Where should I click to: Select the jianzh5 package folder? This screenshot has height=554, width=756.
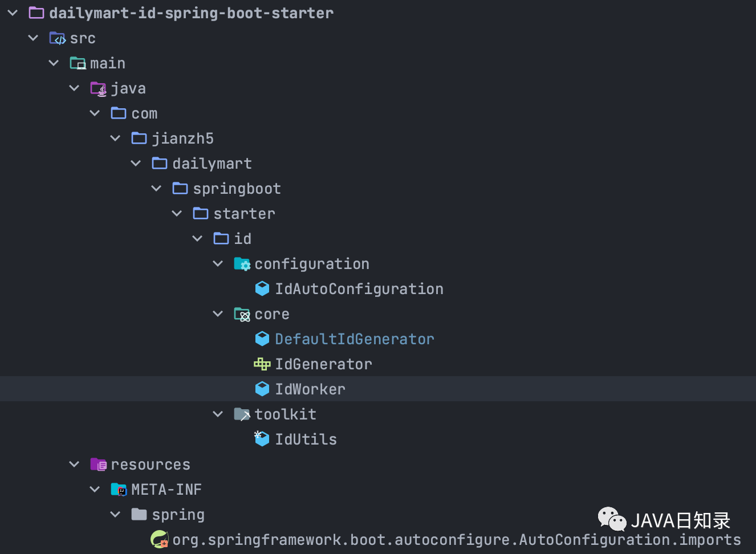182,138
